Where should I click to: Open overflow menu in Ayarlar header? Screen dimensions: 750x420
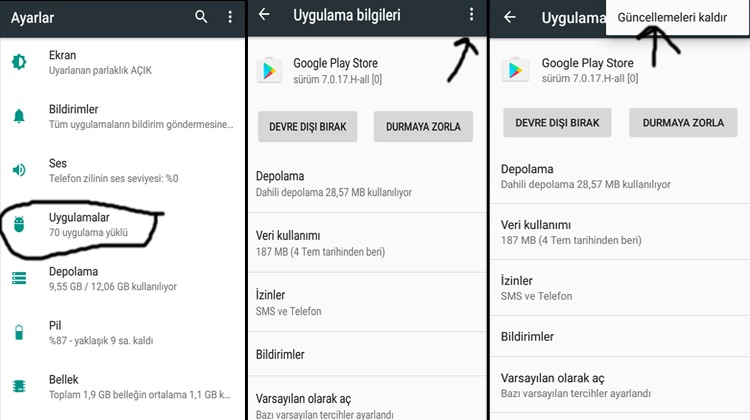pyautogui.click(x=230, y=17)
